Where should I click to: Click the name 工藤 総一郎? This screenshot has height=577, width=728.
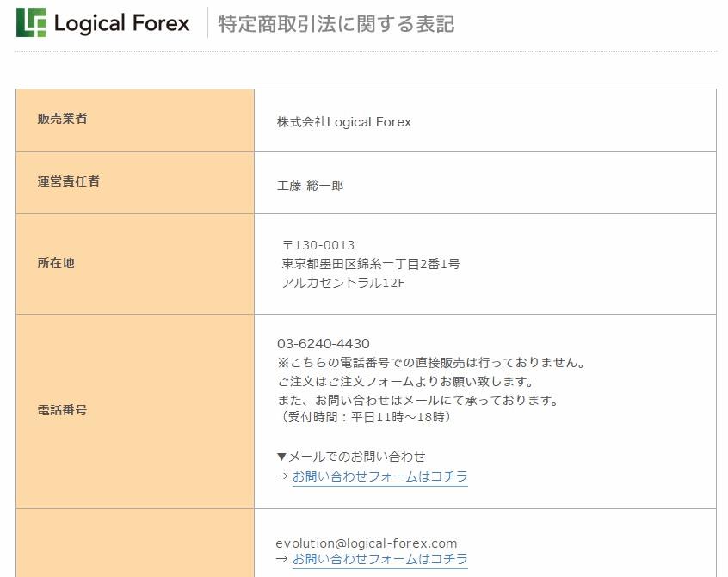click(310, 186)
